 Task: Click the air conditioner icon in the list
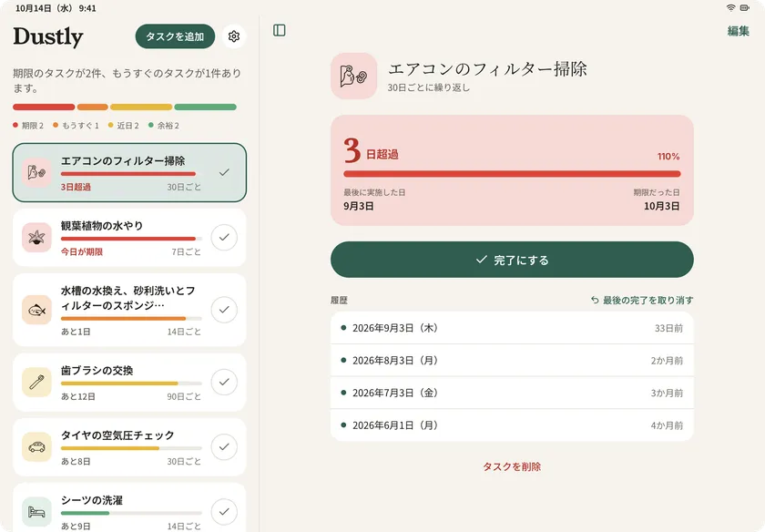36,172
